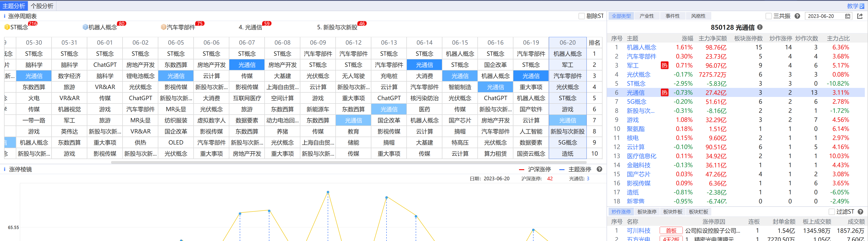Sort by 封单金额 column header
Screen dimensions: 868x241
tap(784, 222)
